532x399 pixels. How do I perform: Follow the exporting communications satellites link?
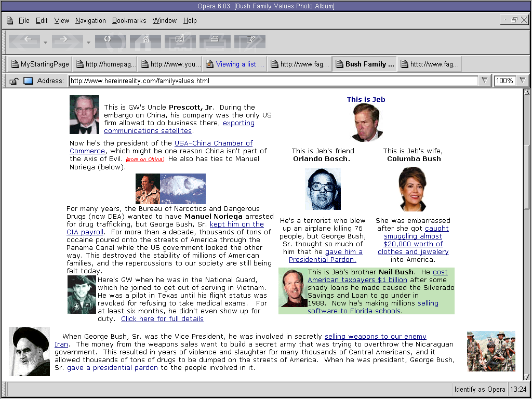click(179, 127)
